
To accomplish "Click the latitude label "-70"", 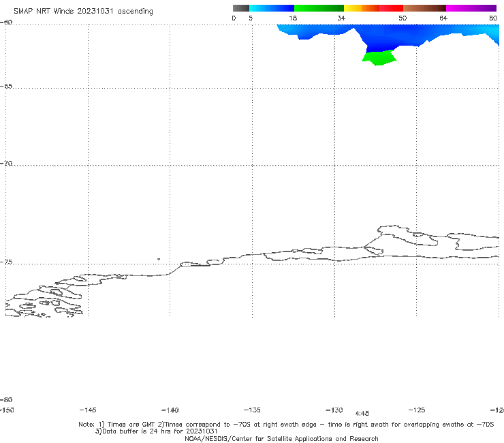I will (6, 164).
